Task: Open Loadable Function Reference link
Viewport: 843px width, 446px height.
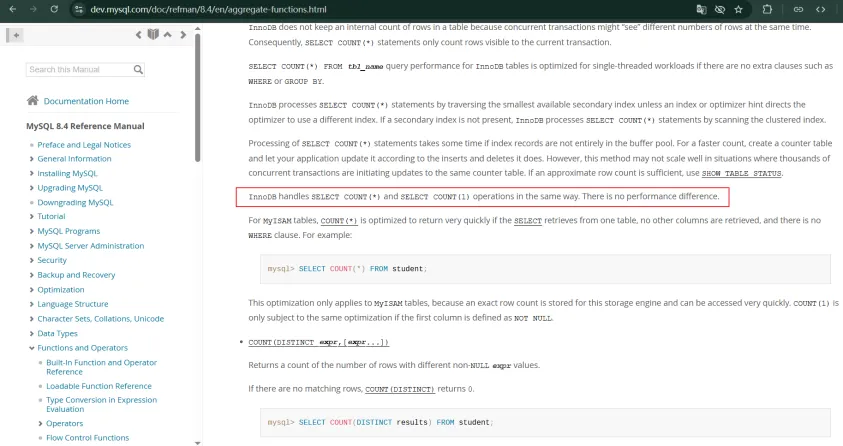Action: point(99,386)
